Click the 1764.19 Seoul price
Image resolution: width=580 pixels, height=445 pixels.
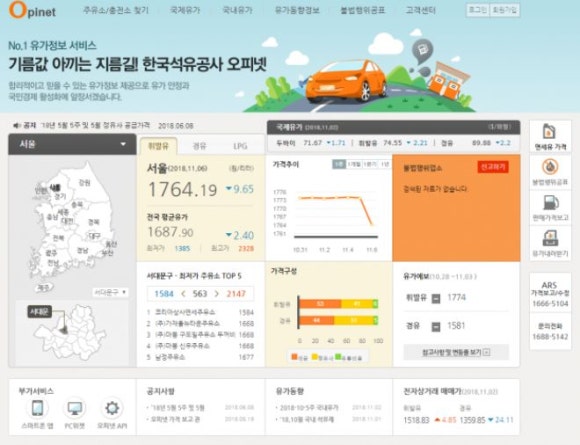(182, 189)
